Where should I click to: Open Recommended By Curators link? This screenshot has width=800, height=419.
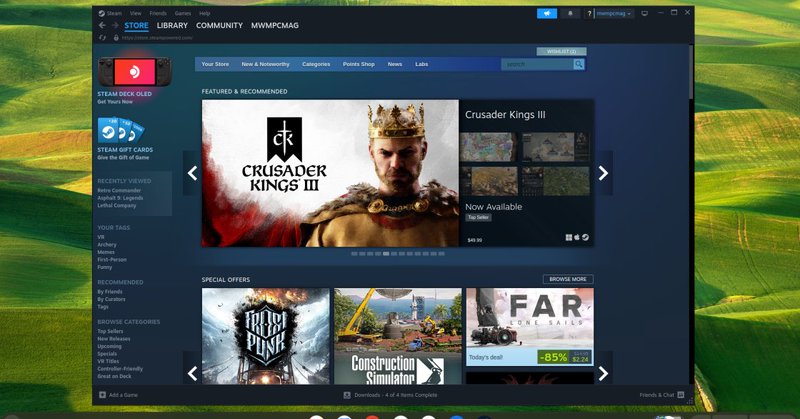pyautogui.click(x=111, y=300)
